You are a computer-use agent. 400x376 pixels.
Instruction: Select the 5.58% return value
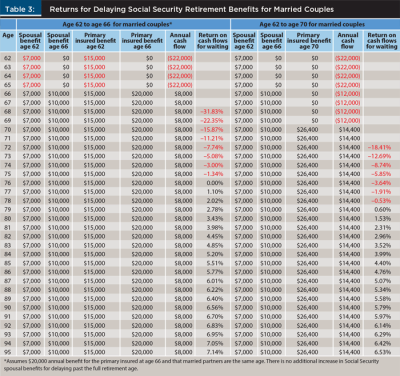[383, 299]
